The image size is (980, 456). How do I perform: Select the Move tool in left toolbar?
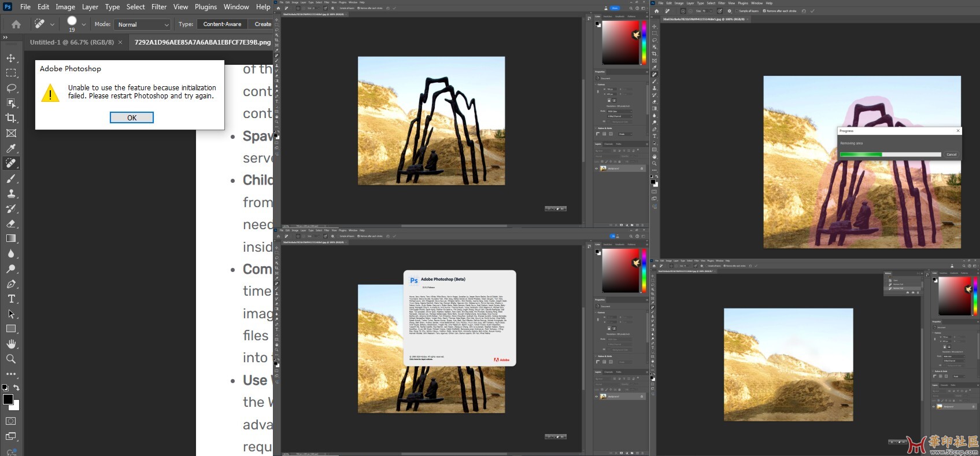[11, 58]
